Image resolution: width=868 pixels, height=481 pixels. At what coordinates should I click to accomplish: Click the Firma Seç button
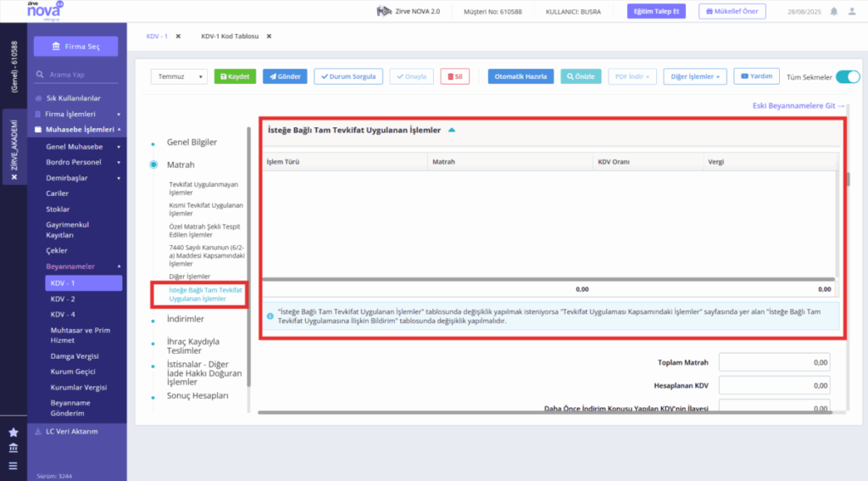pyautogui.click(x=75, y=46)
